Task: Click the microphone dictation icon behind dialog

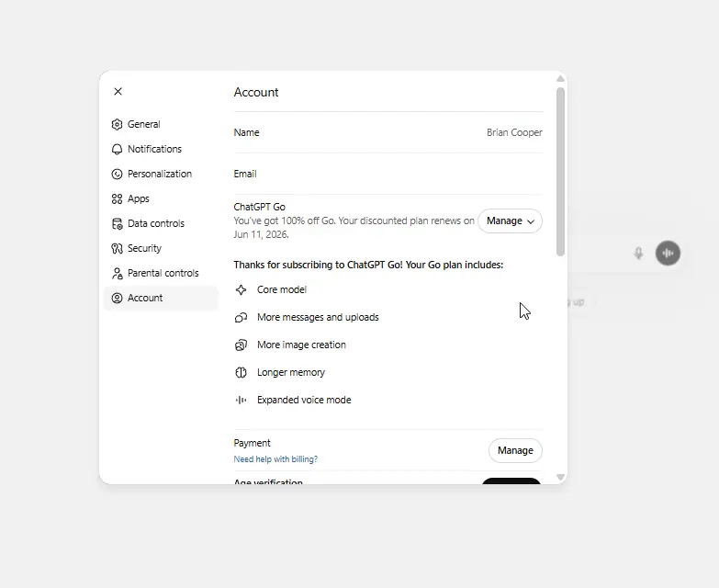Action: pyautogui.click(x=638, y=253)
